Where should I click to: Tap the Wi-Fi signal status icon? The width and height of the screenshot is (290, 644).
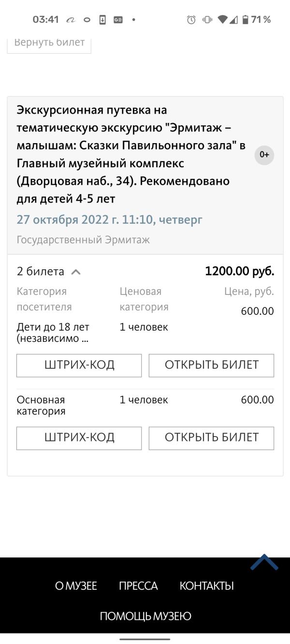tap(222, 20)
